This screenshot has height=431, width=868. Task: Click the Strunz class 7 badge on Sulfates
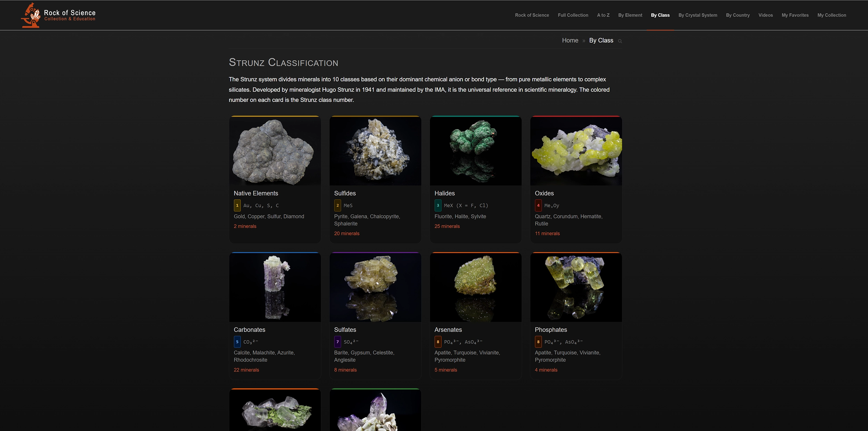337,342
